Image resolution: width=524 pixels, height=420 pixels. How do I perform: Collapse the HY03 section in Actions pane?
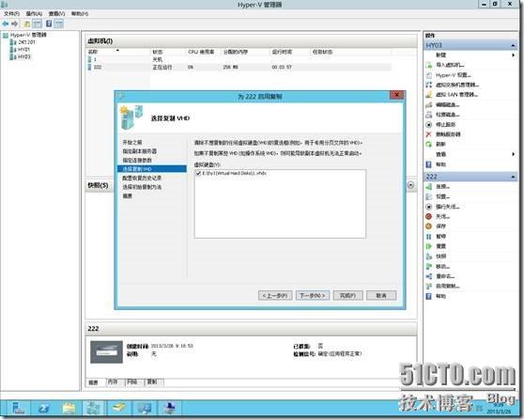pyautogui.click(x=513, y=45)
